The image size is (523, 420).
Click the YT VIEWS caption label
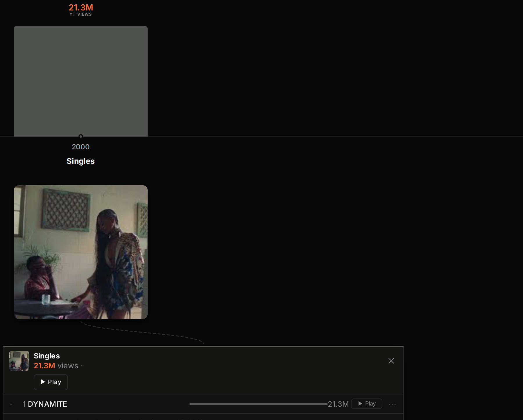(80, 14)
